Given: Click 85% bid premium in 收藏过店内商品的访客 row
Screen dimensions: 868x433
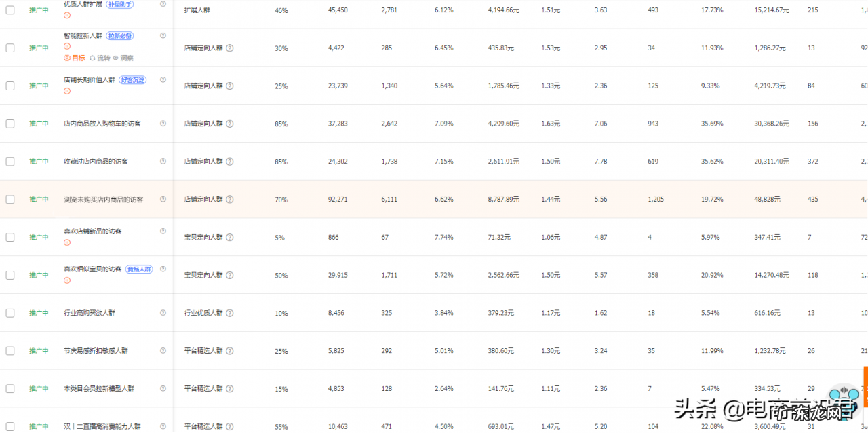Looking at the screenshot, I should (281, 162).
